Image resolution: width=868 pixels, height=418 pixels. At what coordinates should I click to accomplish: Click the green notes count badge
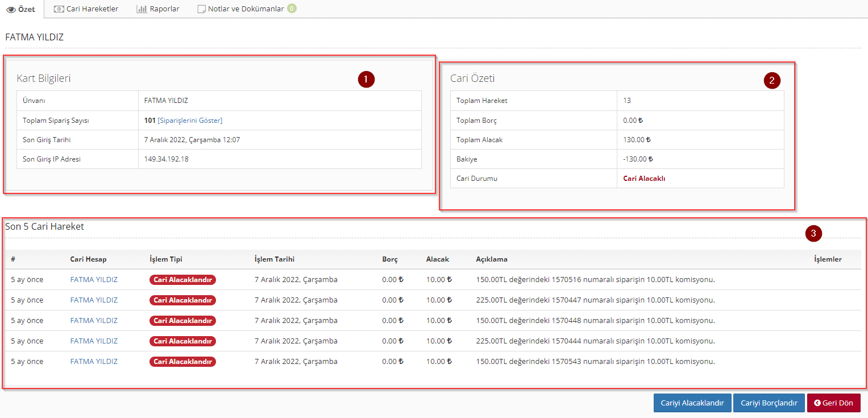pyautogui.click(x=292, y=9)
